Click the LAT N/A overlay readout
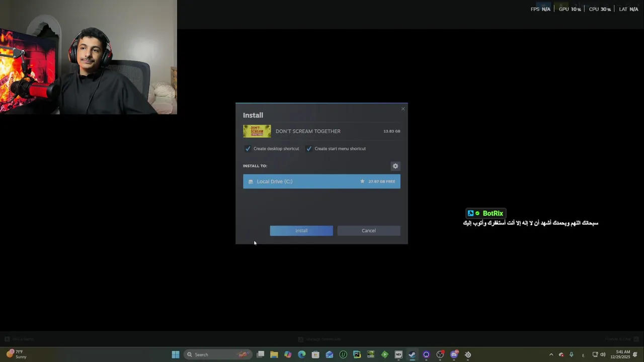Image resolution: width=644 pixels, height=362 pixels. coord(628,9)
